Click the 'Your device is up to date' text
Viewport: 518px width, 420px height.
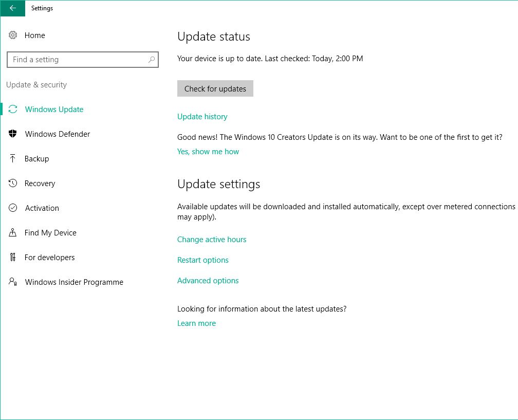click(270, 59)
